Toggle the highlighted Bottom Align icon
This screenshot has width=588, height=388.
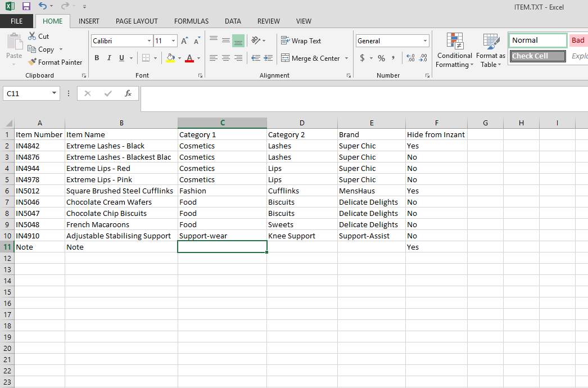(238, 40)
